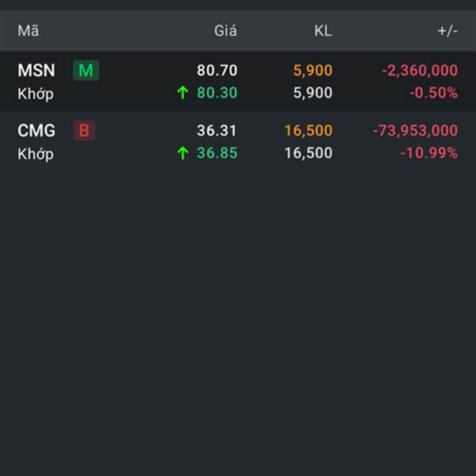Image resolution: width=476 pixels, height=476 pixels.
Task: Select the CMG price 36.31
Action: [x=217, y=131]
